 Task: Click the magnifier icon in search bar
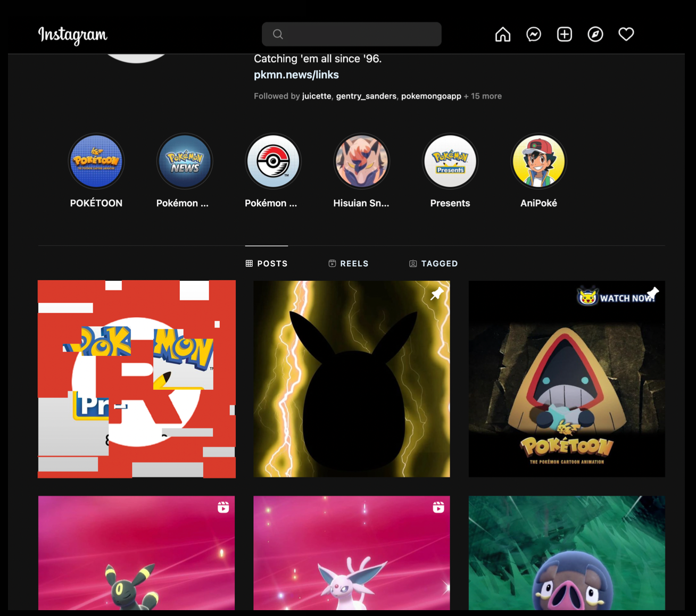278,34
